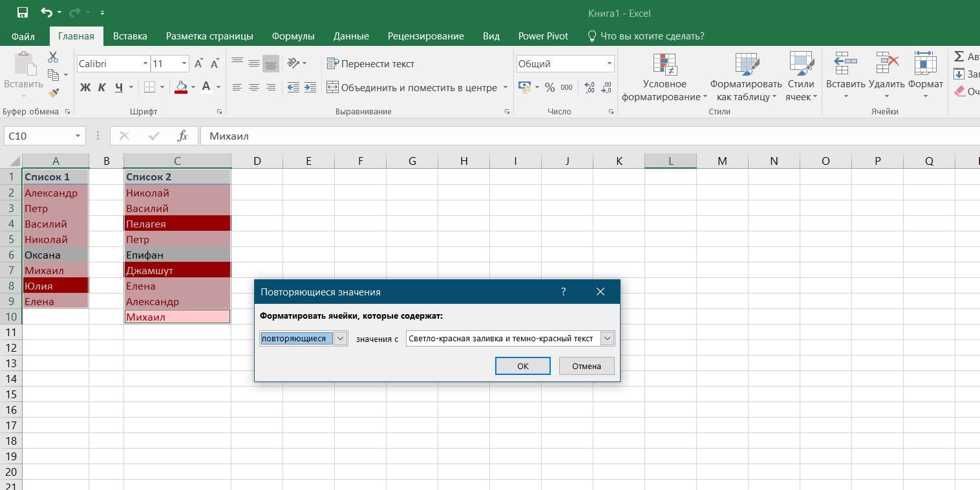Open the Данные ribbon tab
The image size is (980, 490).
click(351, 36)
